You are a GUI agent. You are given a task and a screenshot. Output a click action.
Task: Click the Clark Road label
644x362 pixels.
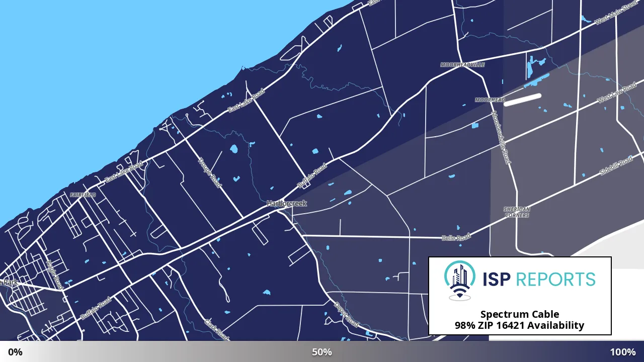coord(216,330)
